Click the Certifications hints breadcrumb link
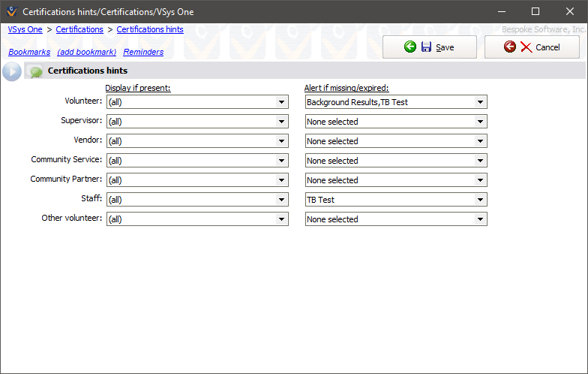 pyautogui.click(x=150, y=29)
